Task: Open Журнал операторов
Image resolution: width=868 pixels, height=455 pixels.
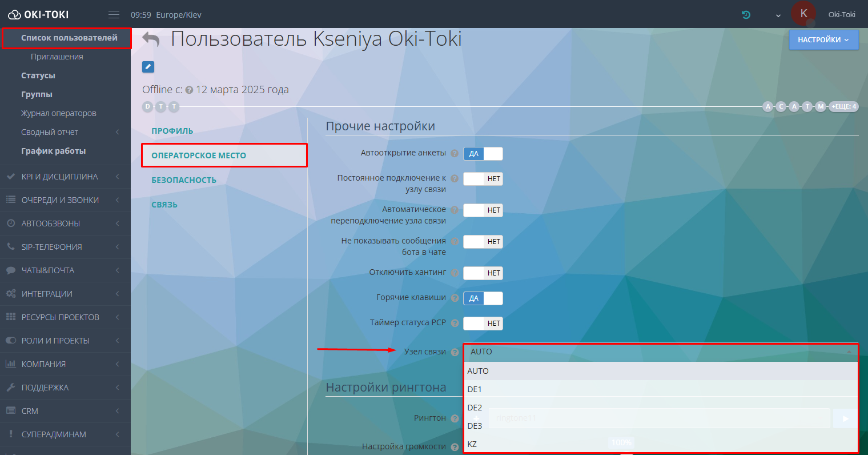Action: coord(59,113)
